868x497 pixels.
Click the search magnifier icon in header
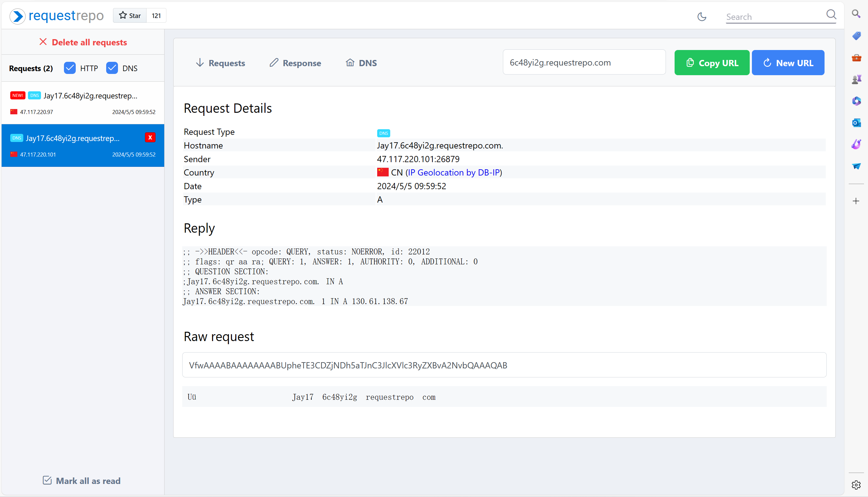click(831, 14)
